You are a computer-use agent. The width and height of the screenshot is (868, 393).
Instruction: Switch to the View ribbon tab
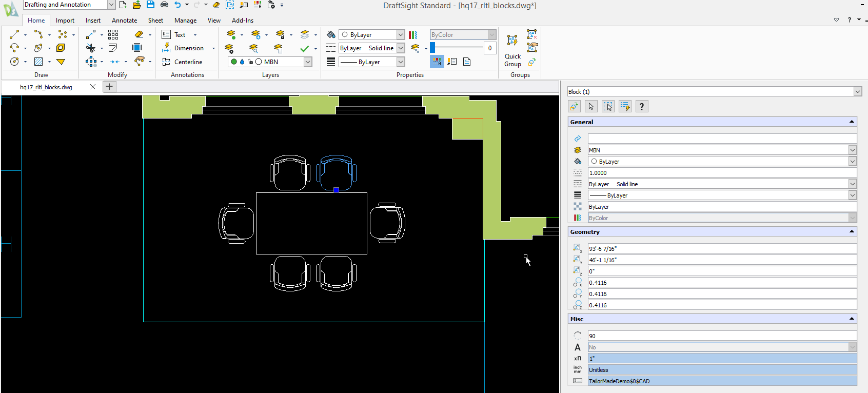click(x=214, y=21)
